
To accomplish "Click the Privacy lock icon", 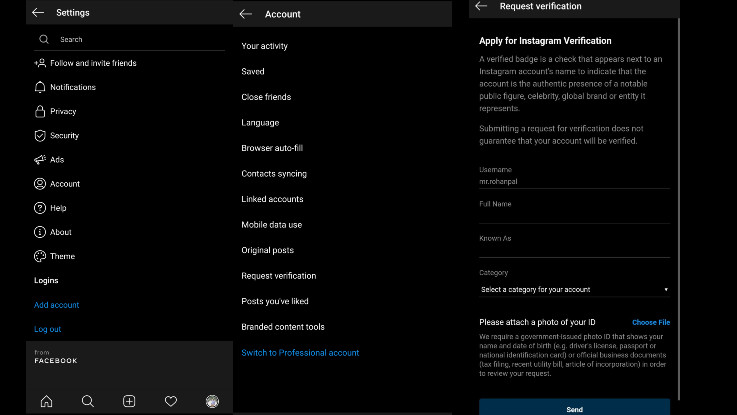I will click(x=40, y=111).
